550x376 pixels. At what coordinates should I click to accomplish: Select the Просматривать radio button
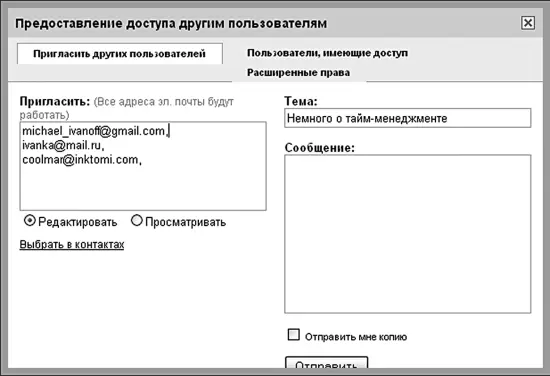pyautogui.click(x=137, y=221)
